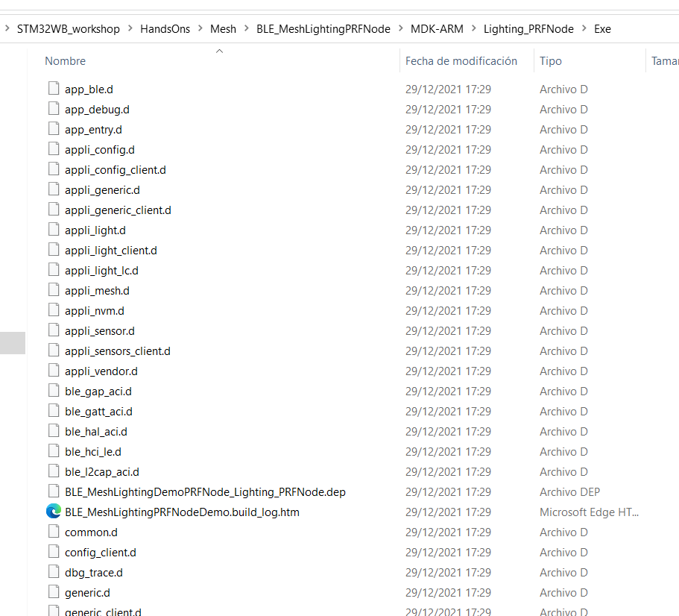Sort by the Tamaño column header
This screenshot has height=616, width=679.
(x=665, y=61)
